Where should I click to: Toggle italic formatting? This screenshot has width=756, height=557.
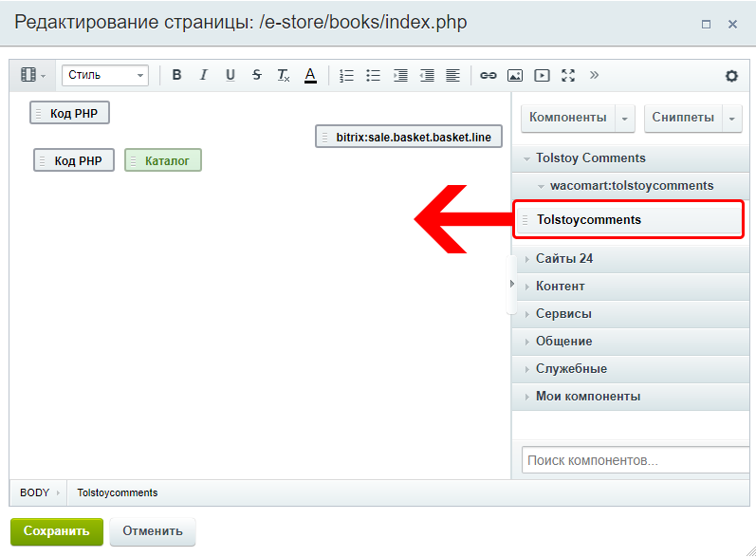(203, 75)
